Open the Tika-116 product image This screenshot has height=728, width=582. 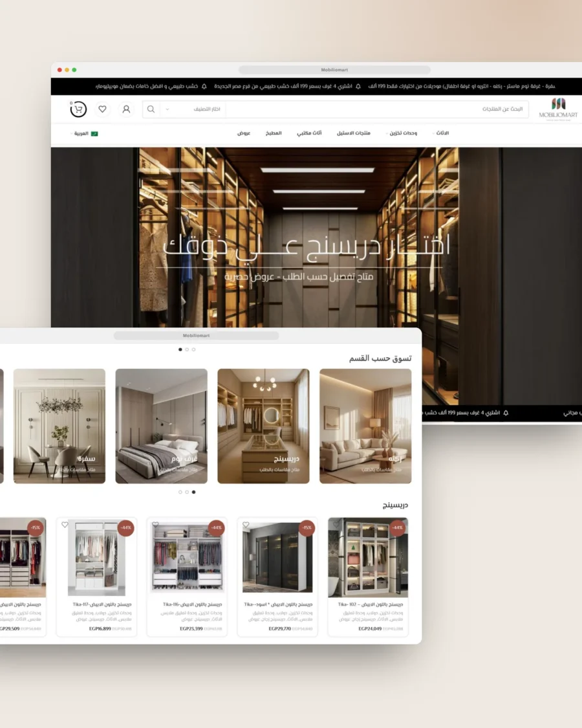tap(187, 558)
